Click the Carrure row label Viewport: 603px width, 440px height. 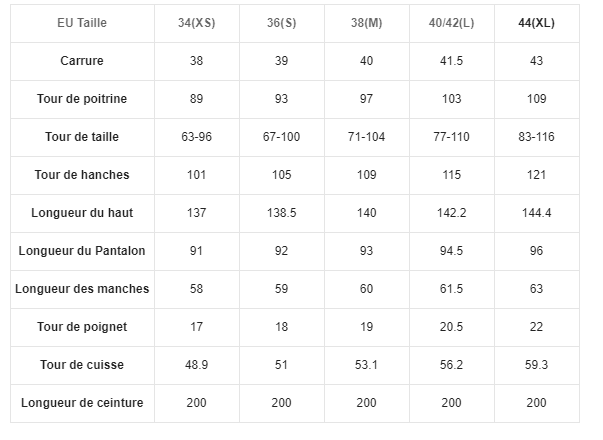pos(82,61)
